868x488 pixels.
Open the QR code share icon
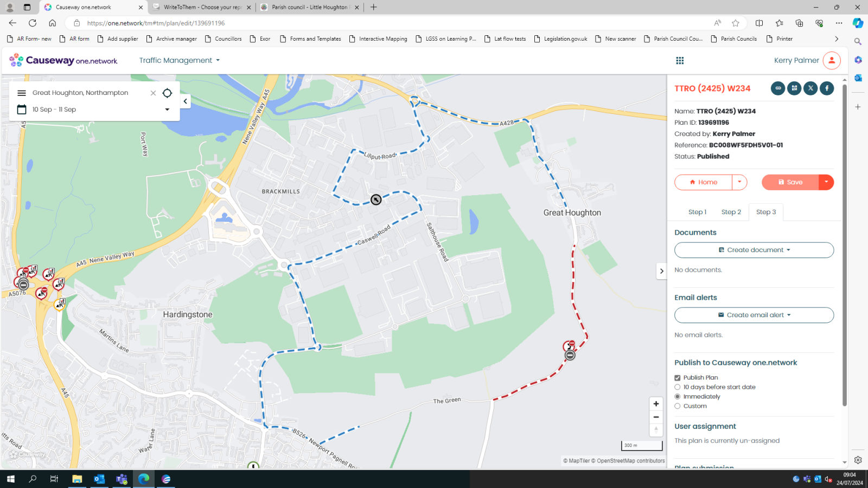tap(794, 88)
